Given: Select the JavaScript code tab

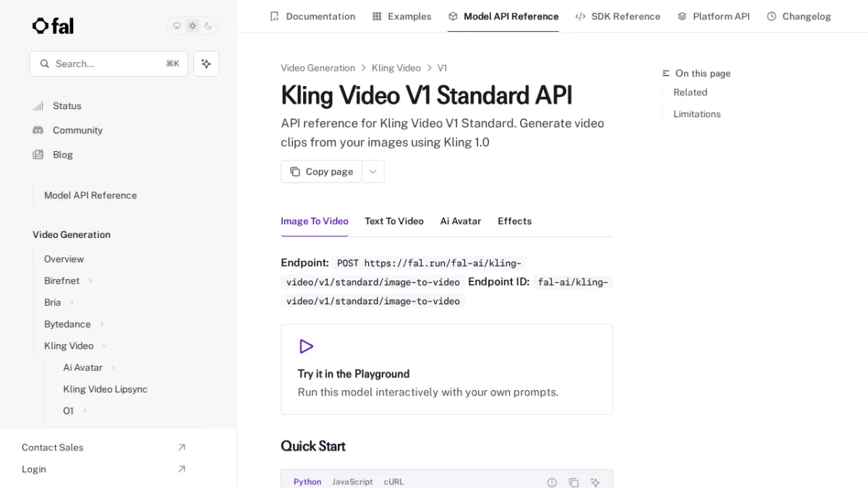Looking at the screenshot, I should click(x=352, y=481).
